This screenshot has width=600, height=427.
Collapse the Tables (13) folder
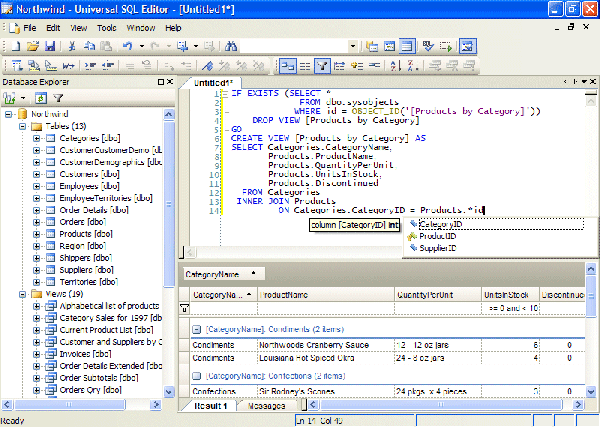[23, 125]
